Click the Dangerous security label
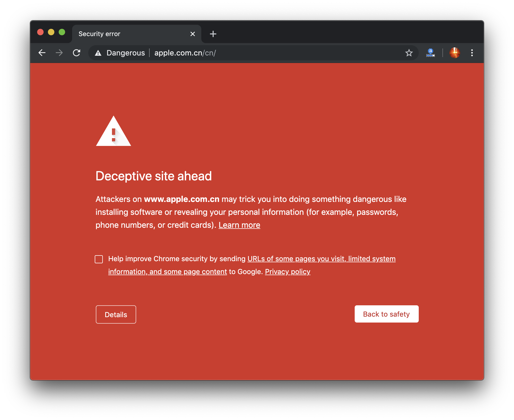514x420 pixels. coord(126,53)
